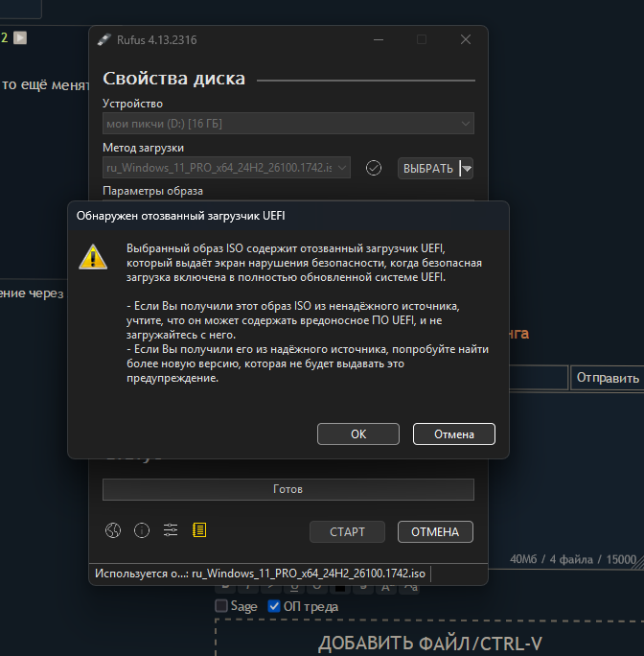Open the Устройство device dropdown
The image size is (644, 656).
(x=288, y=124)
